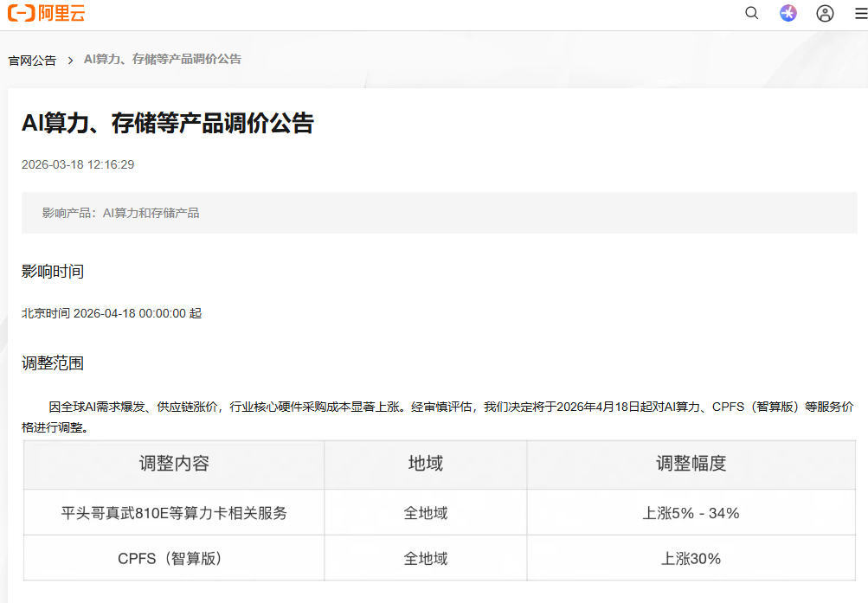The image size is (868, 603).
Task: Select the 地域 column header
Action: [424, 465]
